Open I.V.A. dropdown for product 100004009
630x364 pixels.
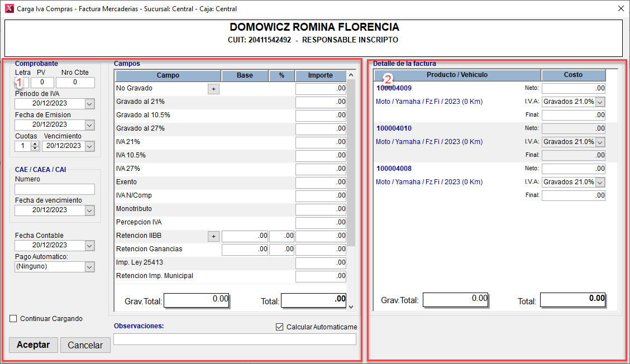600,102
